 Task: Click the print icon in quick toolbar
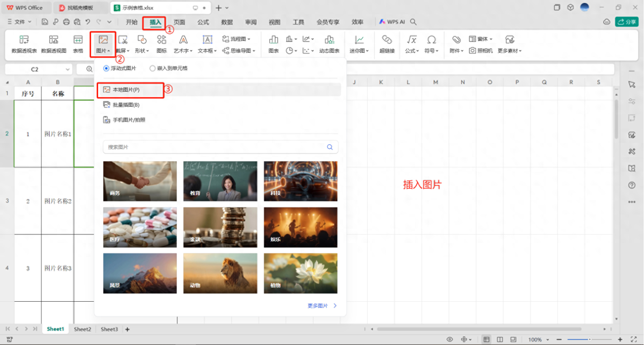click(66, 22)
